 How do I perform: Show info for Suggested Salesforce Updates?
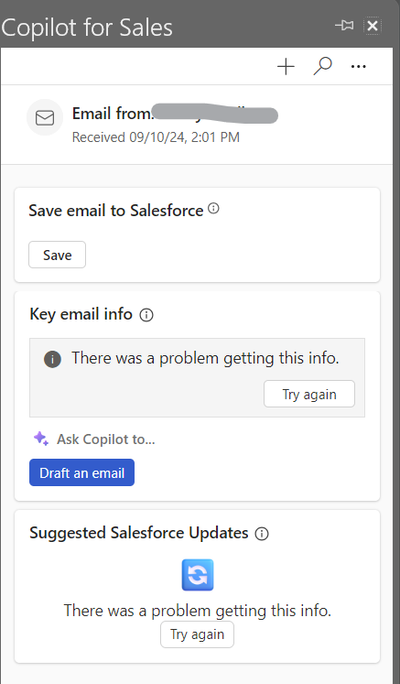[262, 534]
